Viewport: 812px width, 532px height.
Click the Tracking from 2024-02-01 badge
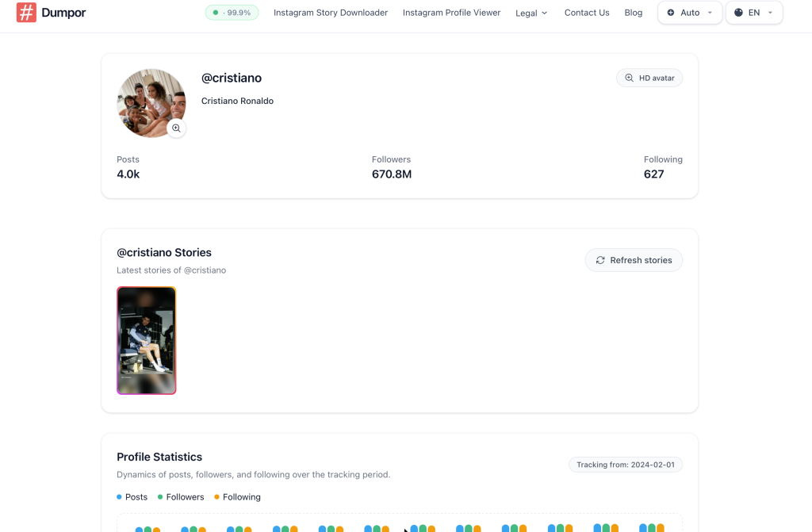click(626, 465)
